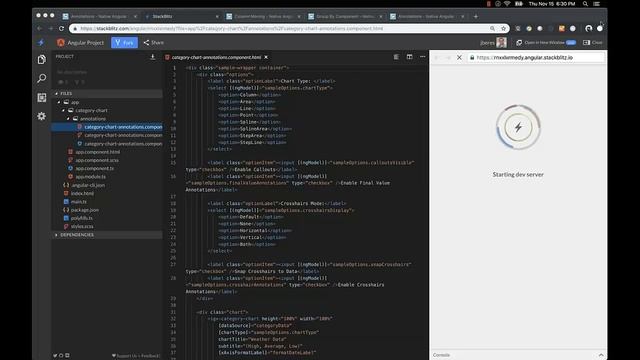Click the Fork button
Screen dimensions: 640x360
tap(124, 42)
